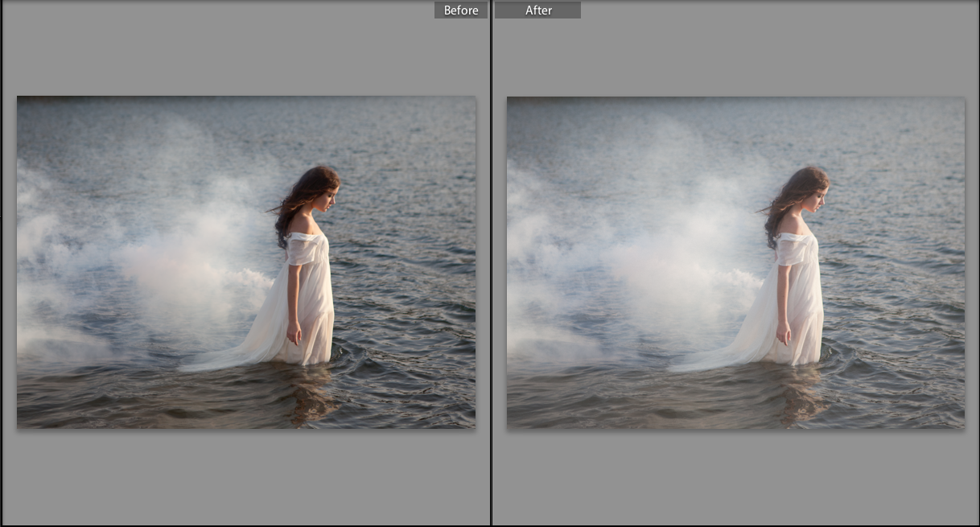Image resolution: width=980 pixels, height=527 pixels.
Task: Click the gray area below the Before photo
Action: (x=246, y=476)
